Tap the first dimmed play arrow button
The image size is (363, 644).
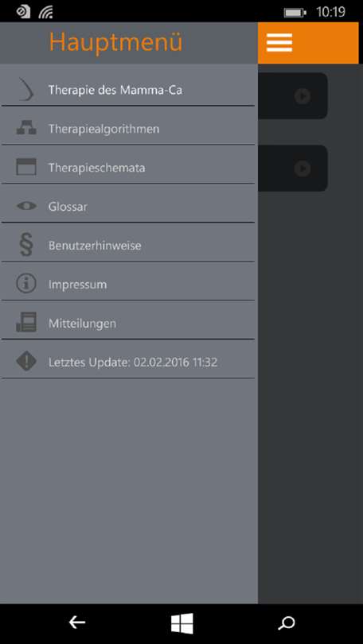coord(302,96)
